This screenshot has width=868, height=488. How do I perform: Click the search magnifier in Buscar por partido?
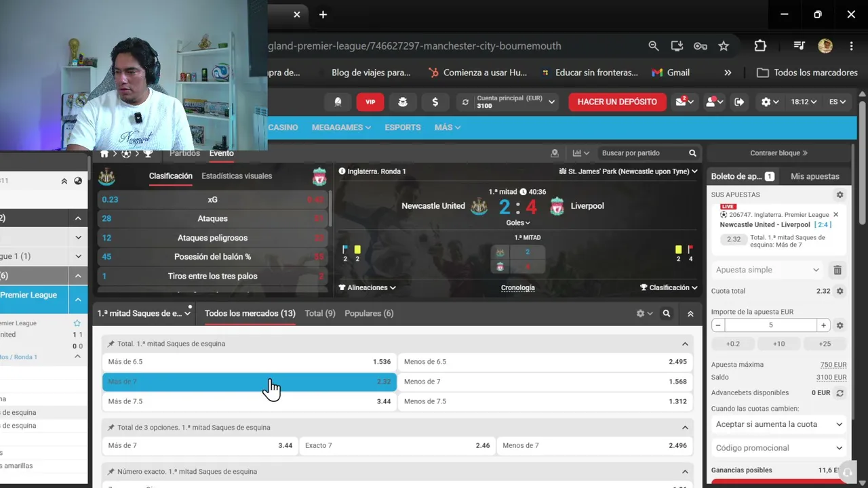click(692, 153)
